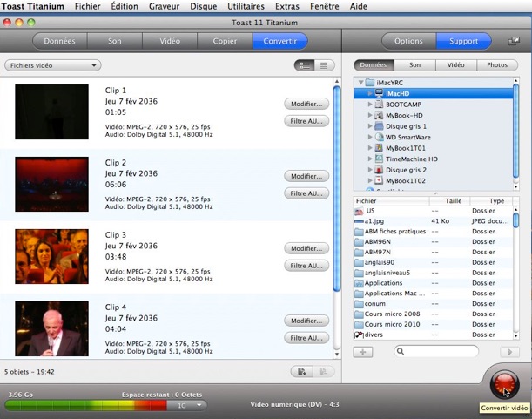Click Filtre AU for Clip 3
532x419 pixels.
coord(306,266)
